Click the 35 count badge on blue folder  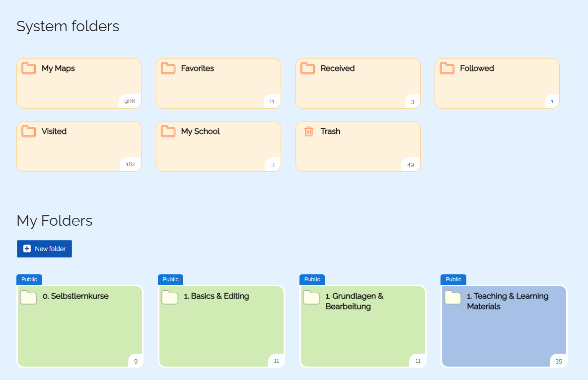pyautogui.click(x=558, y=361)
